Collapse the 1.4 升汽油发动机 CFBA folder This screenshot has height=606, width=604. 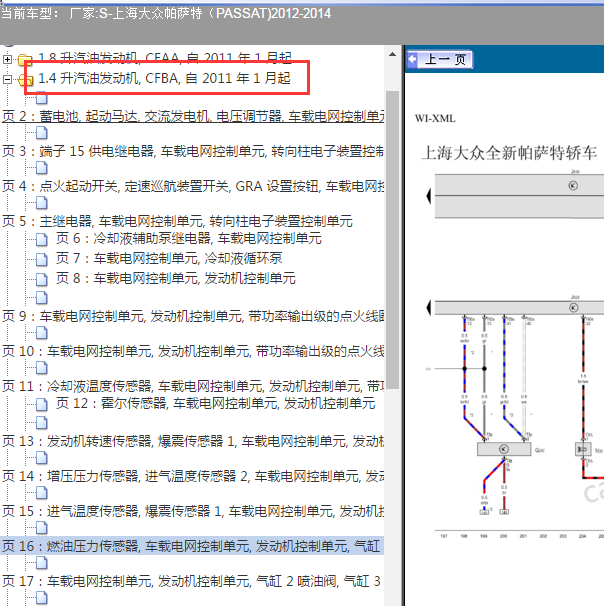[x=7, y=79]
